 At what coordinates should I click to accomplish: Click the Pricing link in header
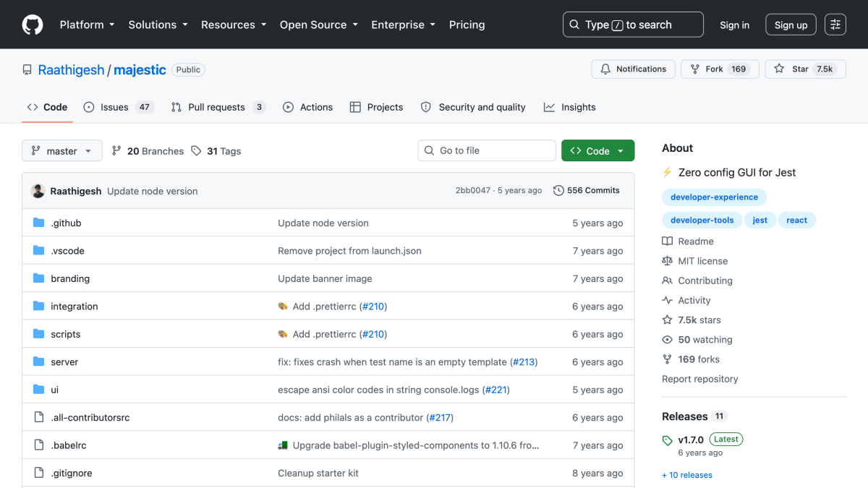[467, 25]
